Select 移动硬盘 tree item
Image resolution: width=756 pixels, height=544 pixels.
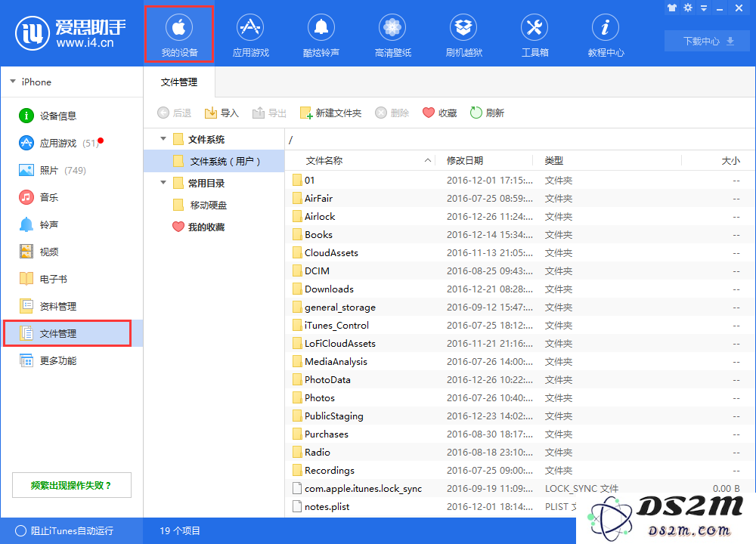[x=214, y=205]
